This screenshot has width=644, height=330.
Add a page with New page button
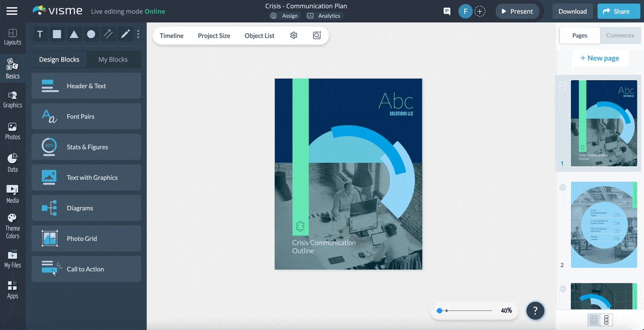[601, 57]
